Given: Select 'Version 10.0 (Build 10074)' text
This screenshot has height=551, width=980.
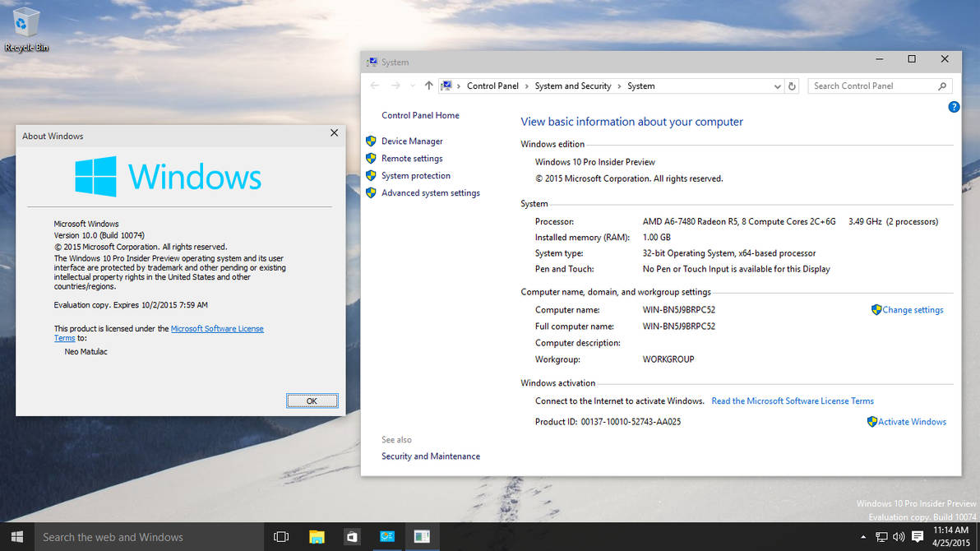Looking at the screenshot, I should tap(99, 235).
